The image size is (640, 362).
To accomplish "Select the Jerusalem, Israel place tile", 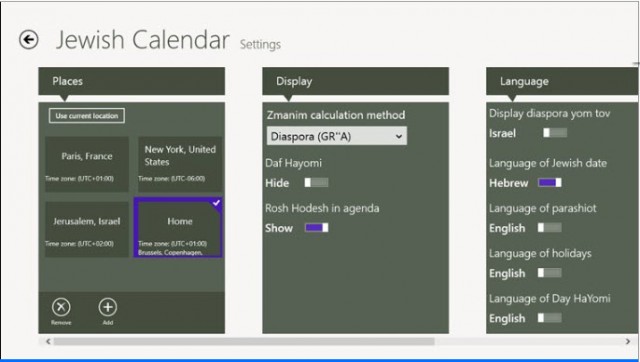I will point(87,229).
